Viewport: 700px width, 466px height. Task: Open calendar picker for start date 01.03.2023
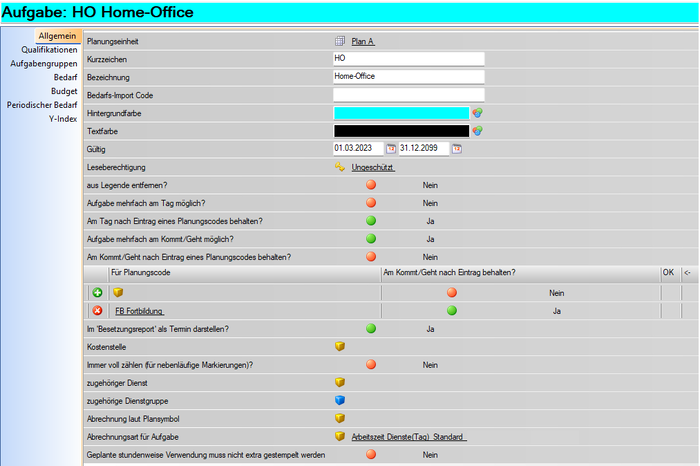pyautogui.click(x=391, y=149)
